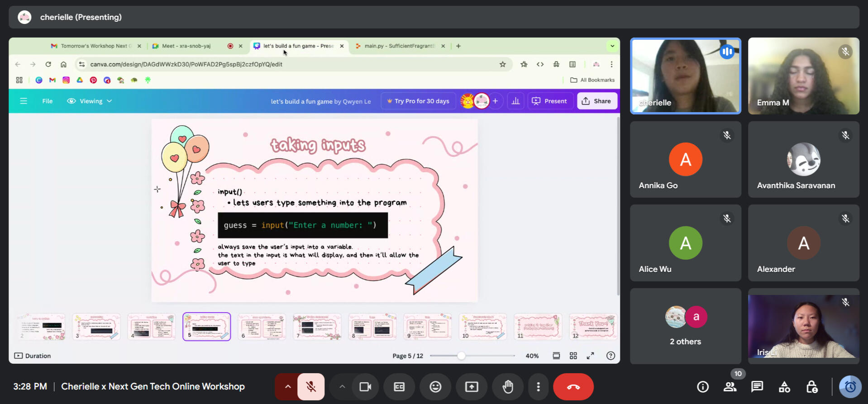Click the share screen icon
This screenshot has height=404, width=868.
tap(472, 387)
